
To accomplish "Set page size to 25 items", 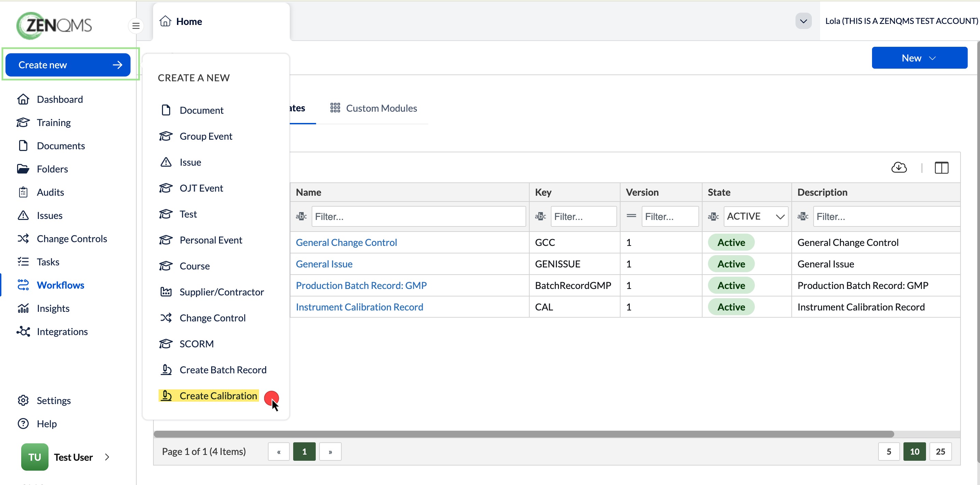I will click(940, 452).
